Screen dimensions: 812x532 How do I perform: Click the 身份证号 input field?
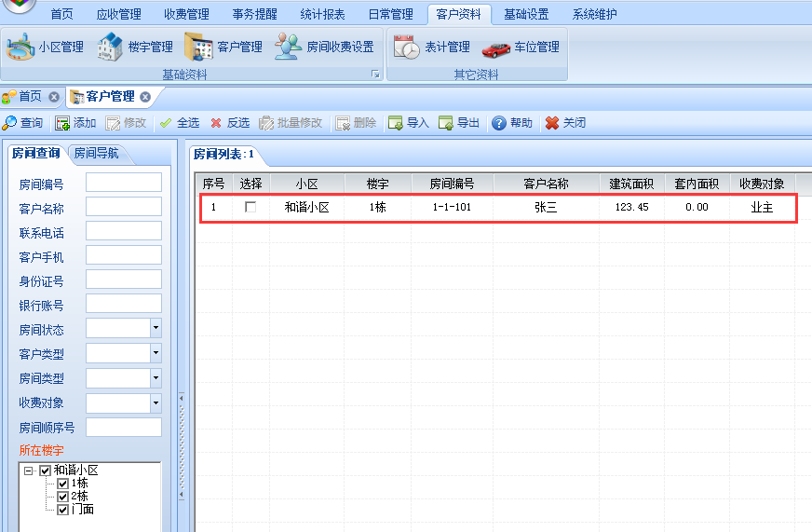click(124, 280)
